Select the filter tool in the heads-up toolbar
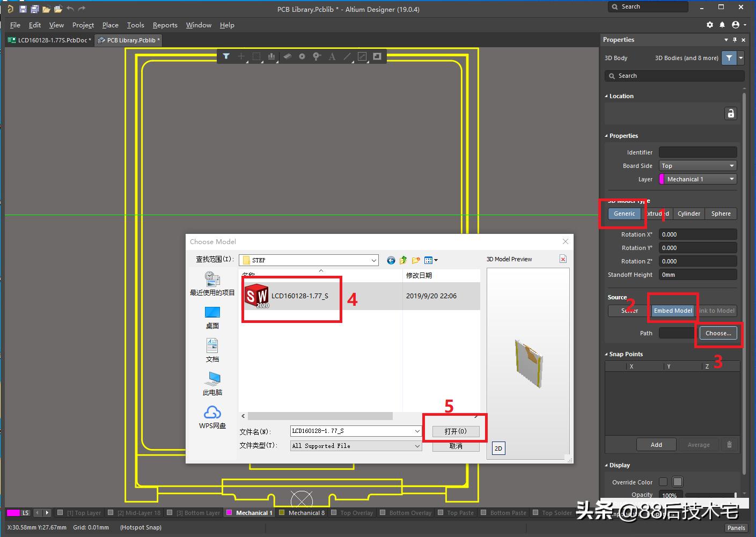The height and width of the screenshot is (537, 756). point(227,56)
